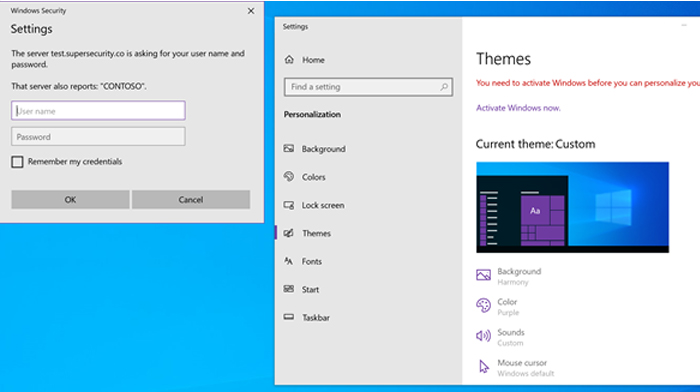Click the Colors palette icon in sidebar

[x=289, y=177]
